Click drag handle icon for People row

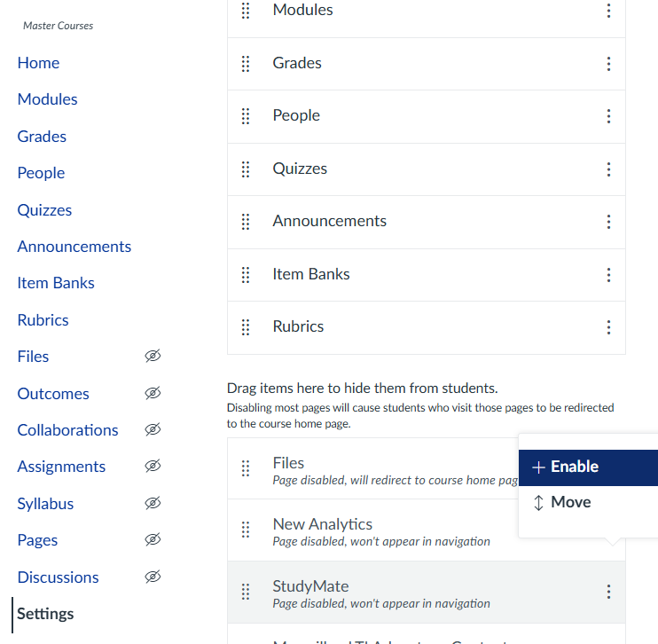click(246, 116)
